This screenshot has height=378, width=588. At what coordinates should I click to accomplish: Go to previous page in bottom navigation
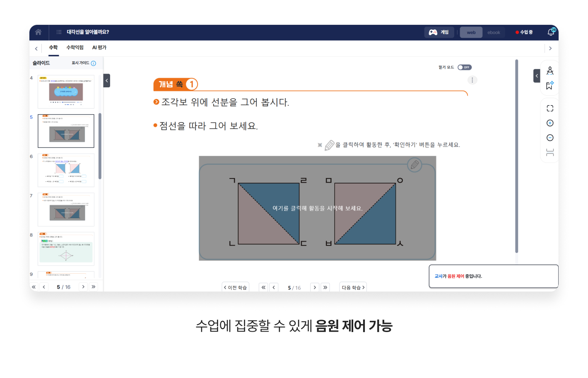tap(274, 287)
